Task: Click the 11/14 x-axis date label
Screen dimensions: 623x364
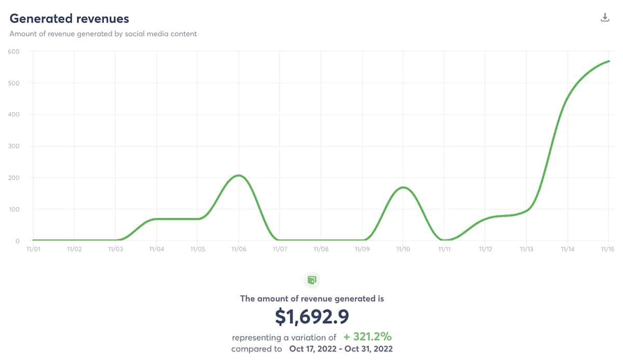Action: pos(567,249)
